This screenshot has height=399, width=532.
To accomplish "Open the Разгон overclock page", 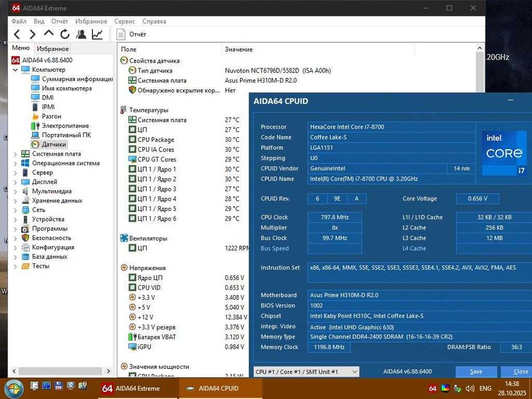I will [47, 116].
